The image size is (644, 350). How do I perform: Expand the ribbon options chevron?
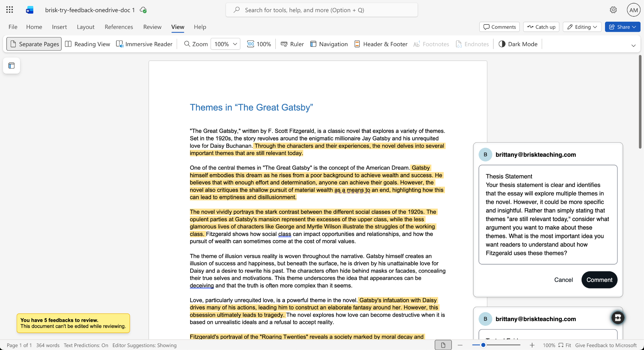[x=633, y=46]
